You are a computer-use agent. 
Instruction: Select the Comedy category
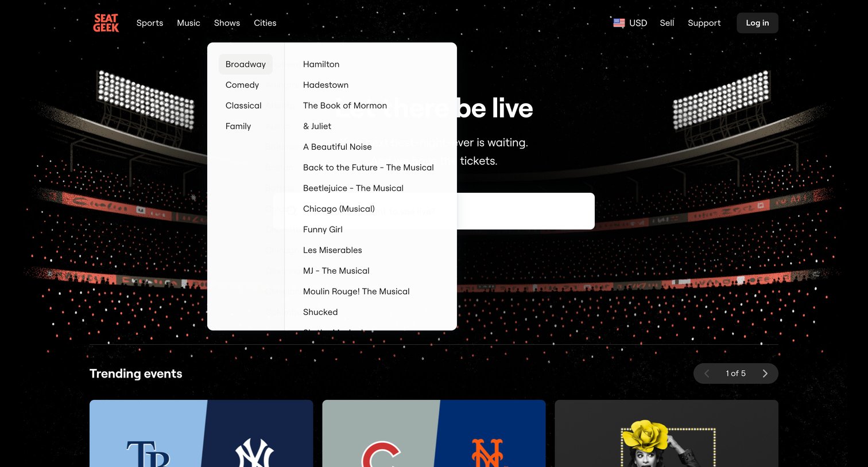pyautogui.click(x=242, y=85)
